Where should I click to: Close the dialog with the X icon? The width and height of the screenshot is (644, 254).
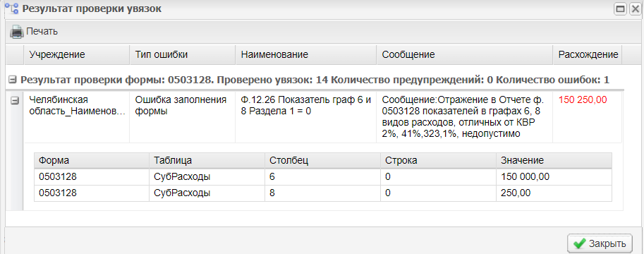[x=635, y=9]
